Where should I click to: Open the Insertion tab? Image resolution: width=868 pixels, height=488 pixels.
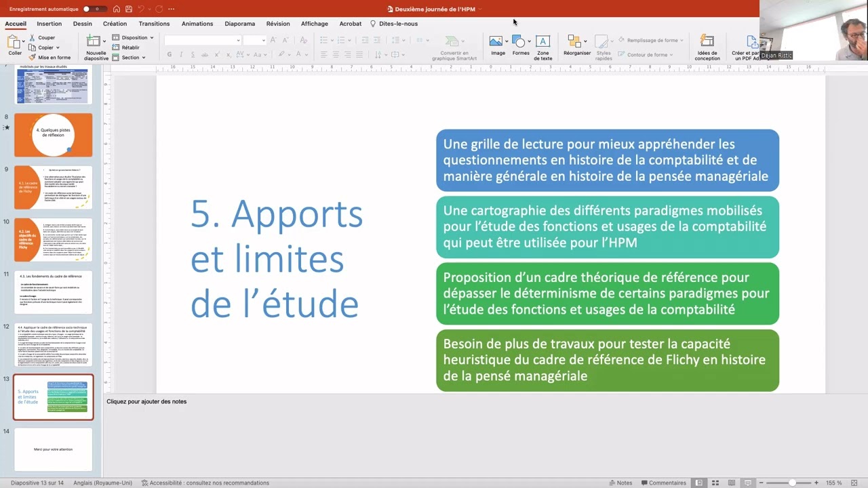click(50, 24)
